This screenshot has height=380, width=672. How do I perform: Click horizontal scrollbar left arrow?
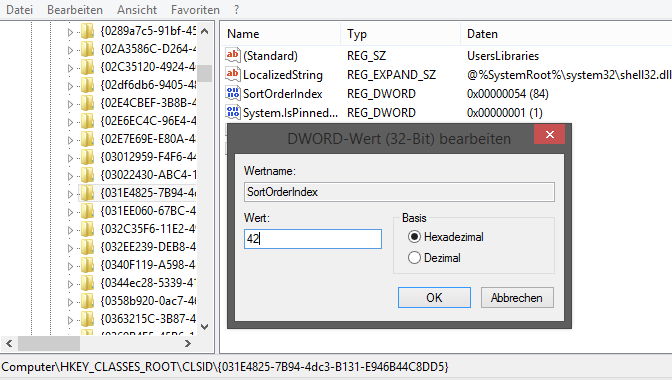click(9, 343)
